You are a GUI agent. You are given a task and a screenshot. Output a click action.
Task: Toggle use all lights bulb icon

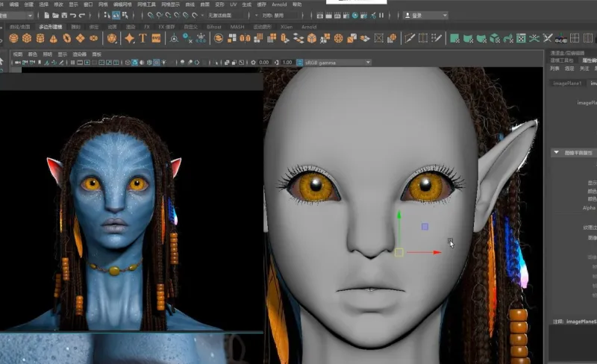(163, 63)
